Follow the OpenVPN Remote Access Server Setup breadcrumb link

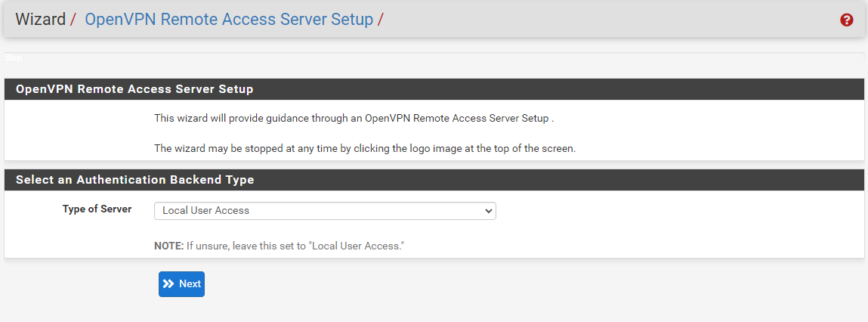(229, 20)
